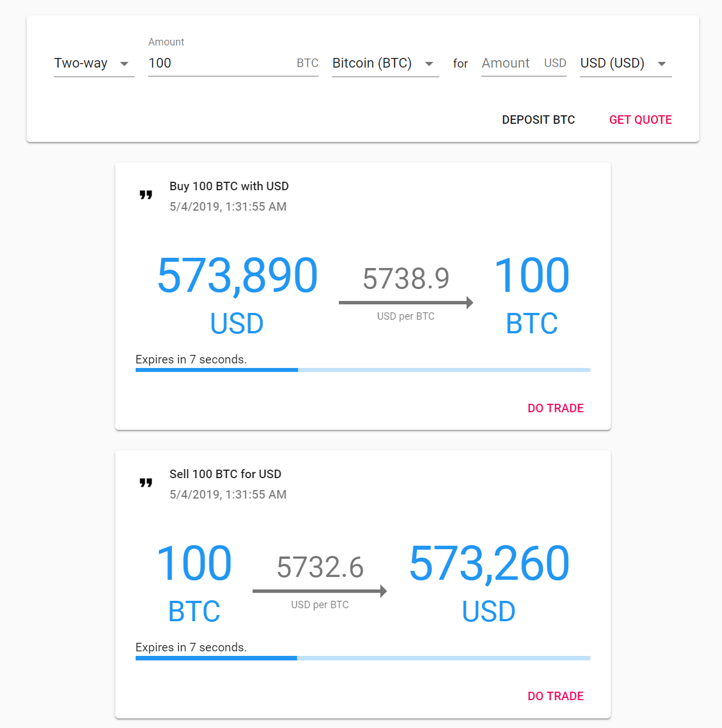The width and height of the screenshot is (722, 728).
Task: Click the Sell quote expiry progress bar
Action: click(363, 658)
